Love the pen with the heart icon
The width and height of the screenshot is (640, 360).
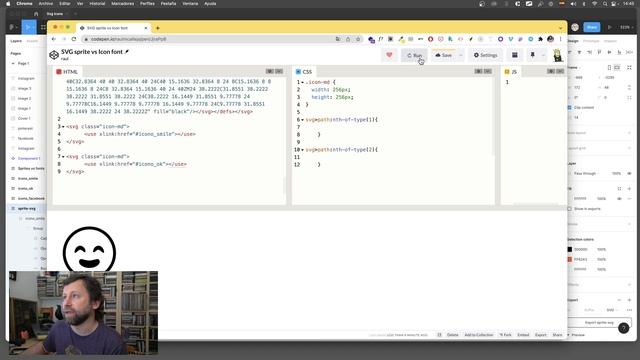[389, 55]
